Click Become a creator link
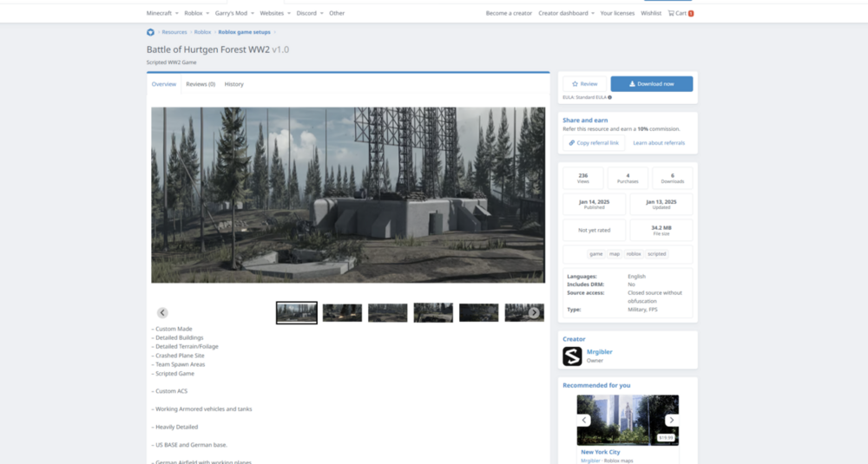The image size is (868, 464). tap(509, 13)
